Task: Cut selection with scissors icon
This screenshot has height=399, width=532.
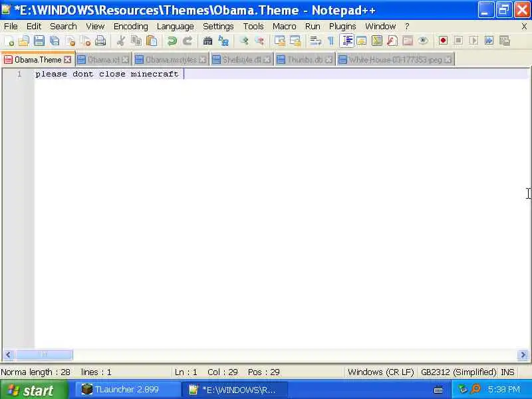Action: click(120, 41)
